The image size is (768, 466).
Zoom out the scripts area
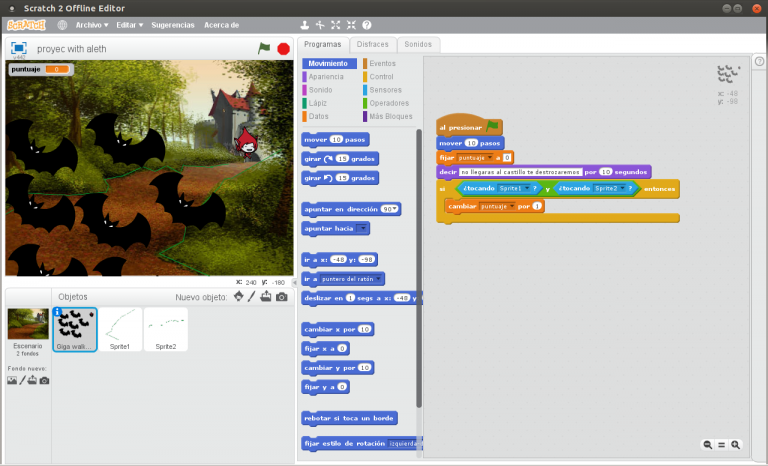pyautogui.click(x=707, y=445)
